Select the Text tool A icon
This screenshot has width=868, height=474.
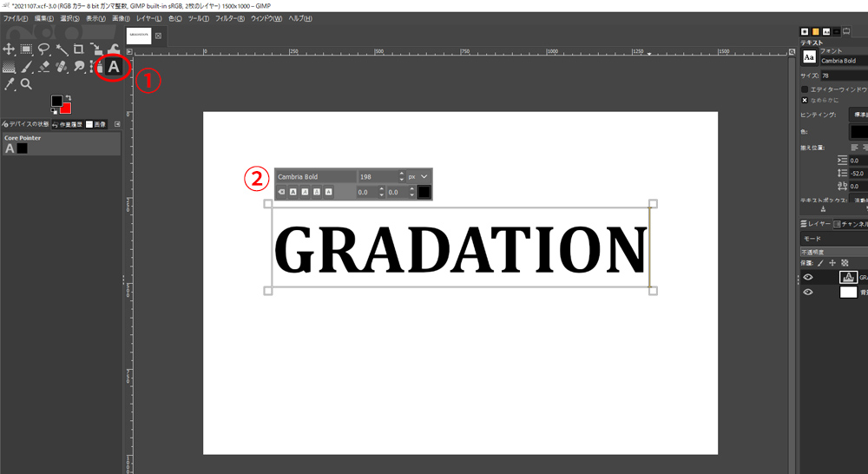(x=114, y=67)
